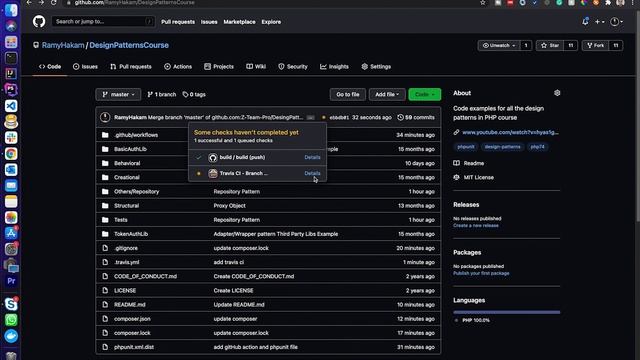Open the YouTube link in About
Screen dimensions: 640x360
510,132
